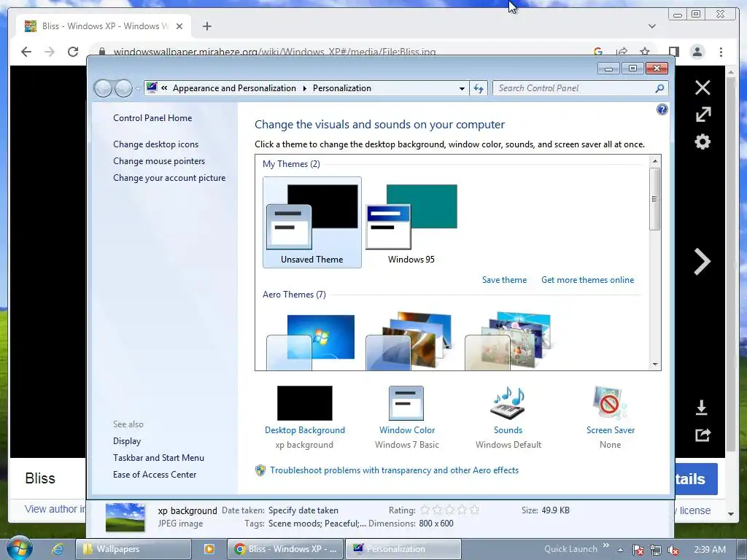
Task: Switch to the Wallpapers taskbar window
Action: click(133, 549)
